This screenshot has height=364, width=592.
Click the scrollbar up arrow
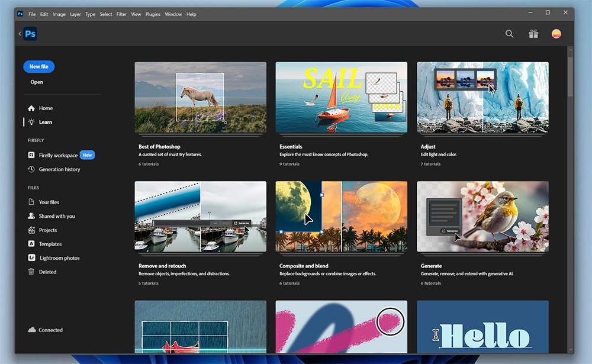571,50
